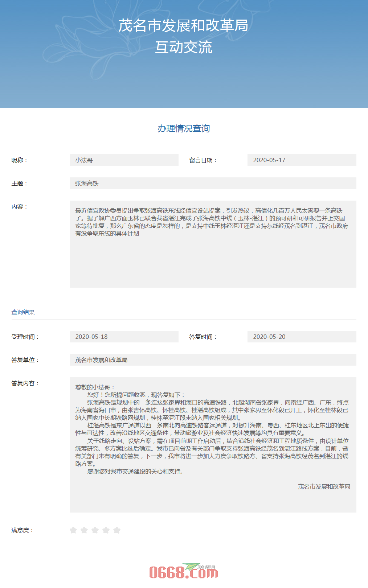Viewport: 368px width, 588px height.
Task: Click the 留言日期 field 2020-05-17
Action: click(302, 160)
